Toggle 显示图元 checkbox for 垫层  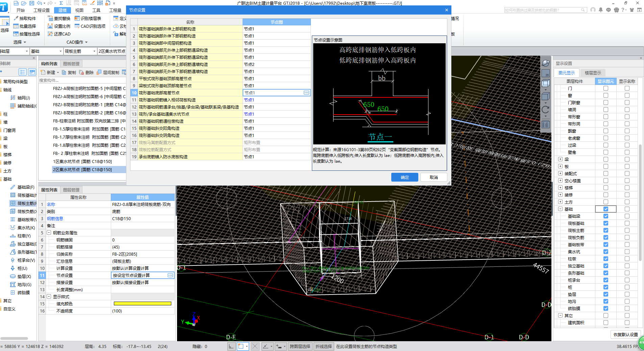click(x=605, y=294)
